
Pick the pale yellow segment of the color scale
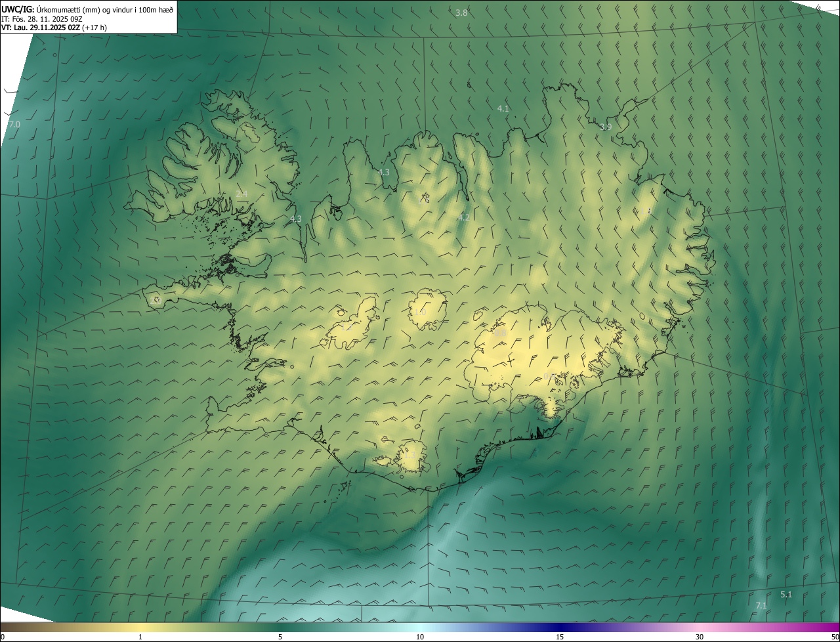(140, 627)
